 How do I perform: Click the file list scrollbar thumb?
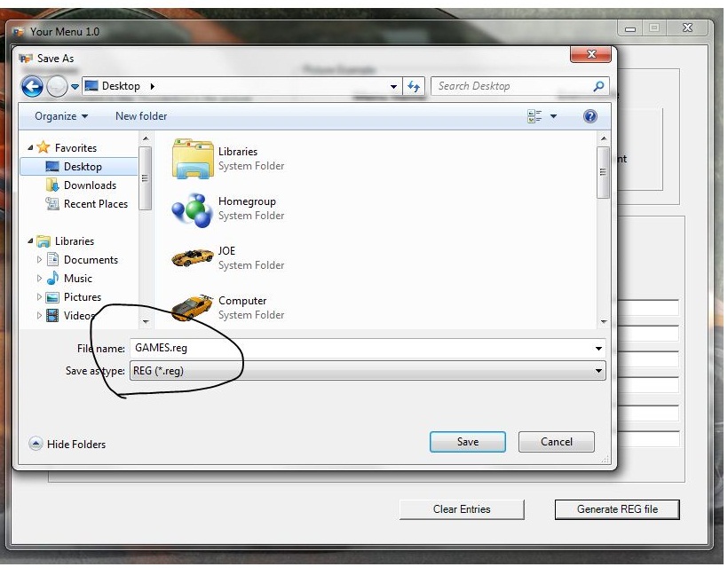click(x=603, y=172)
